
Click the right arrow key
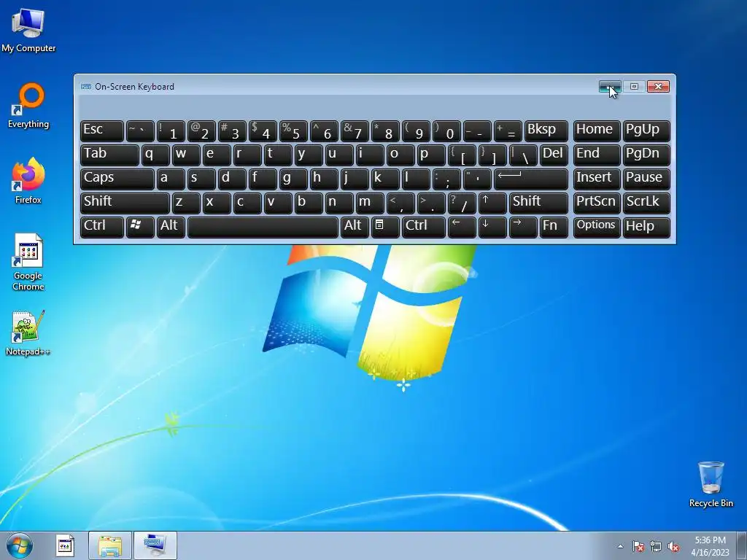point(522,226)
